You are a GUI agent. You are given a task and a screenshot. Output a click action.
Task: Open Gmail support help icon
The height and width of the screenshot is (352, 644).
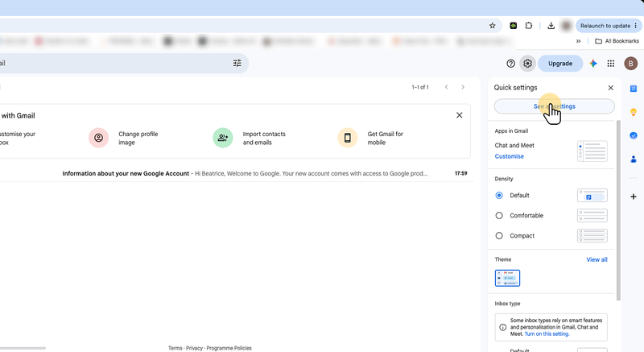pos(510,64)
